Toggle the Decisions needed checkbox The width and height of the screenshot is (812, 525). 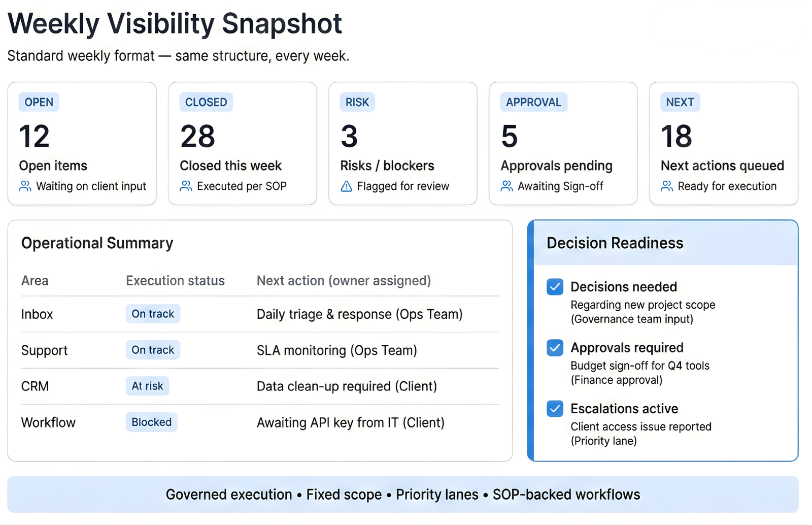coord(555,287)
